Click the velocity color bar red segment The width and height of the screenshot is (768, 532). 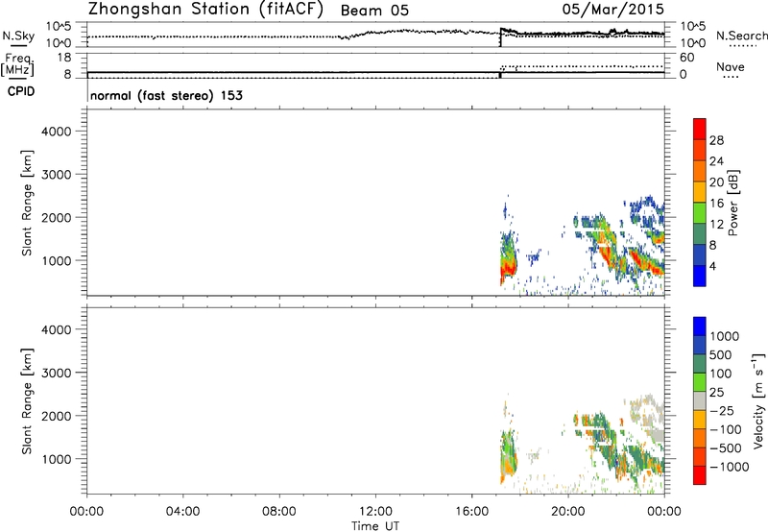[700, 475]
